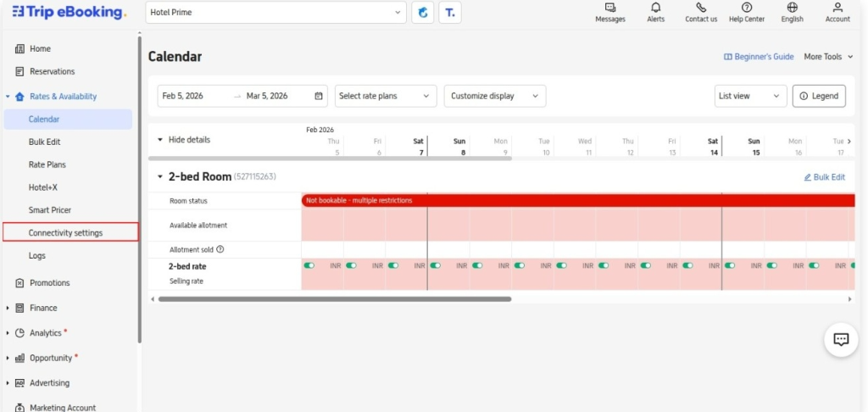Click the date range field Feb 5, 2026
Image resolution: width=868 pixels, height=412 pixels.
[195, 96]
